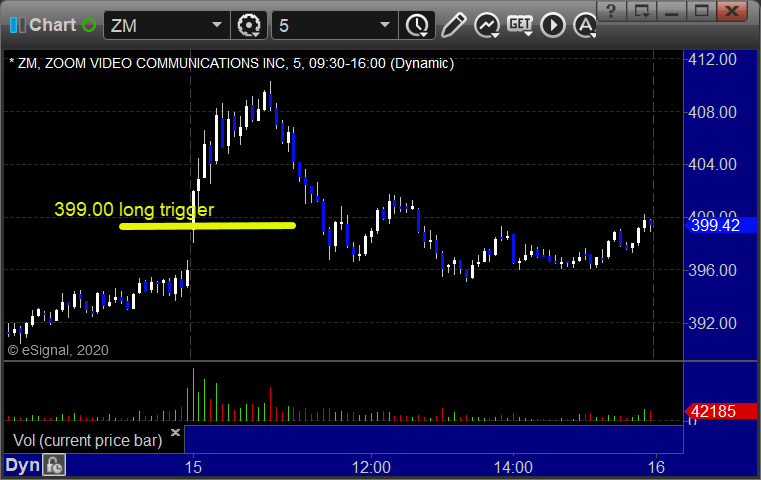This screenshot has height=480, width=761.
Task: Click the ZM chart title text
Action: 232,63
